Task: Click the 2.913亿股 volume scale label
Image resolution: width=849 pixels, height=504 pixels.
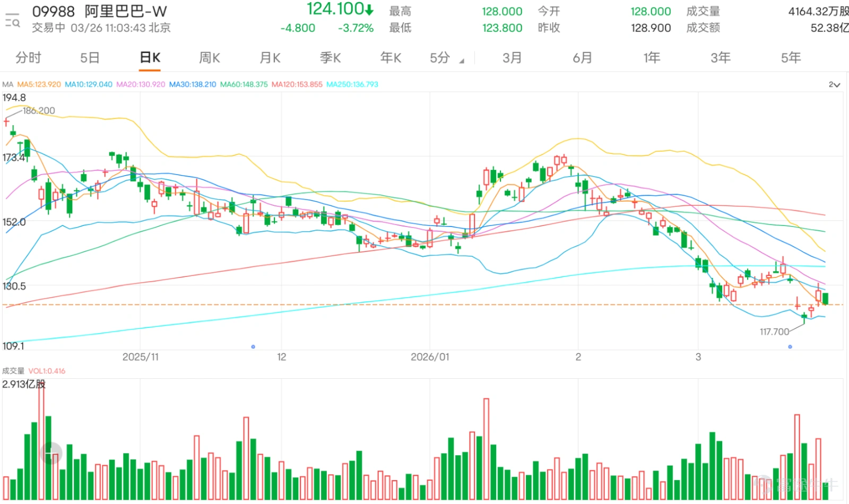Action: (x=24, y=384)
